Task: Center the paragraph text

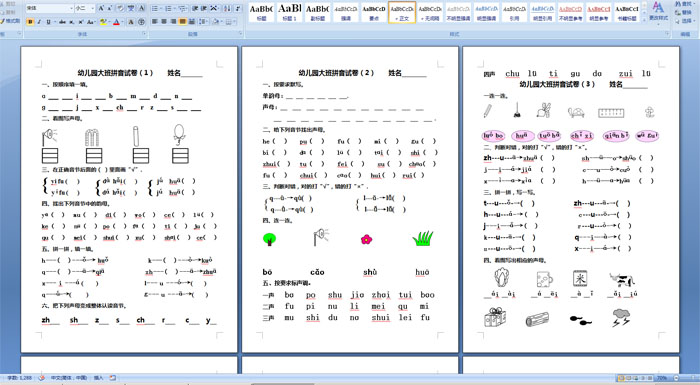Action: (164, 21)
